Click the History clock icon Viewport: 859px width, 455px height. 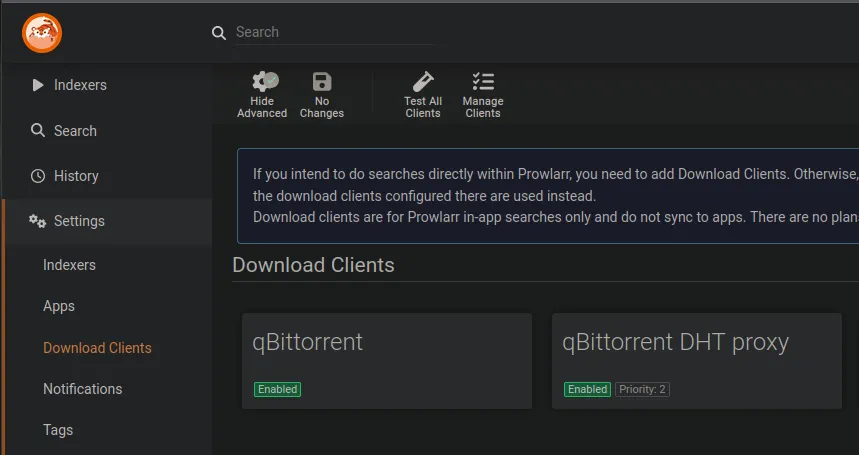38,176
